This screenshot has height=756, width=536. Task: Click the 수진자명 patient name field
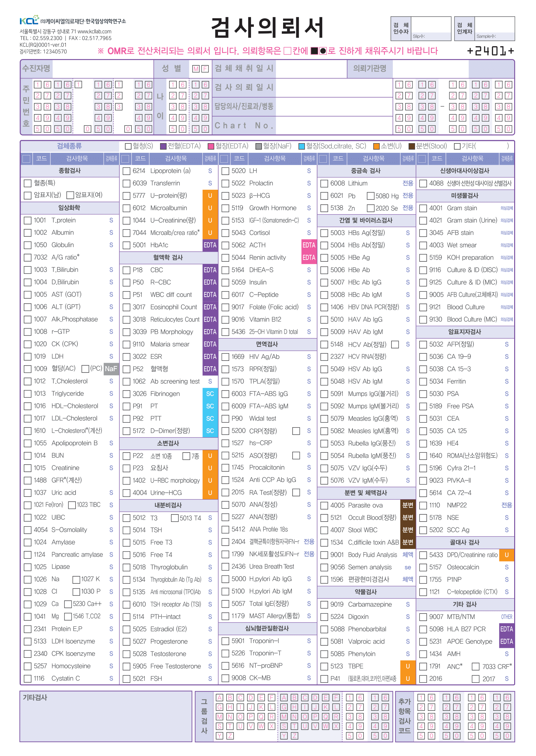coord(103,69)
